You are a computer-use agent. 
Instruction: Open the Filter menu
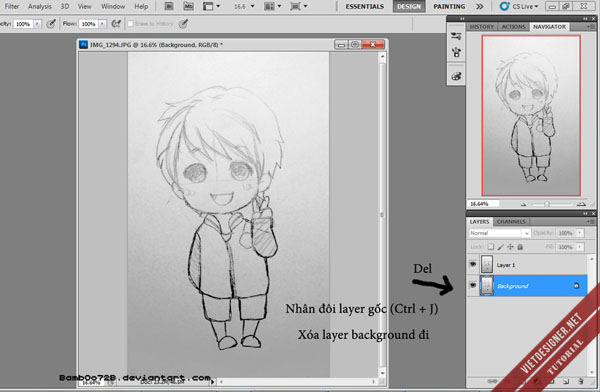12,6
